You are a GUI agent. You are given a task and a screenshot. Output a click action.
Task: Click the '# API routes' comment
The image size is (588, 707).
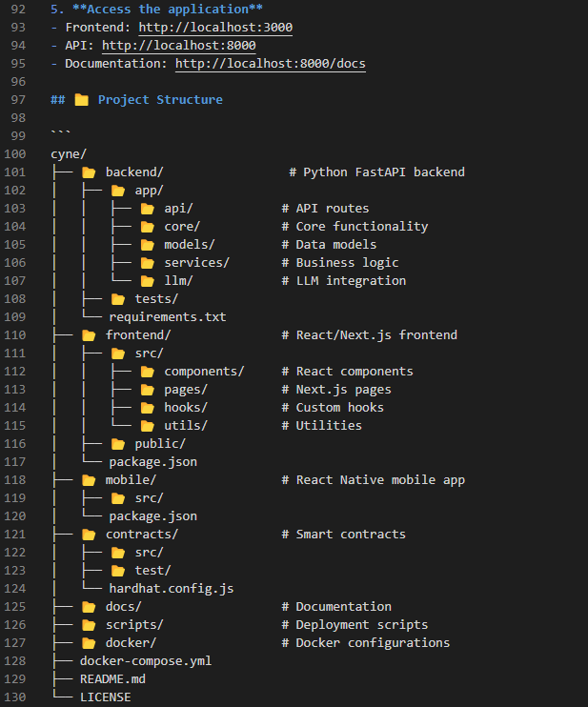[x=325, y=209]
